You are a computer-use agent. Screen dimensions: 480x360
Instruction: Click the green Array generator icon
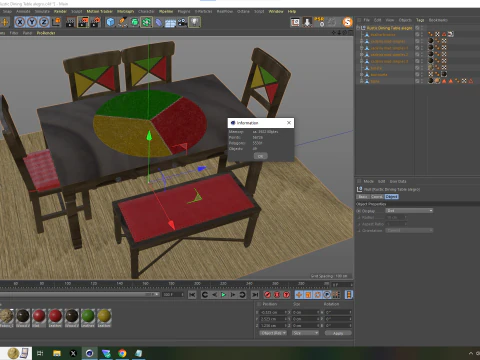[x=146, y=22]
